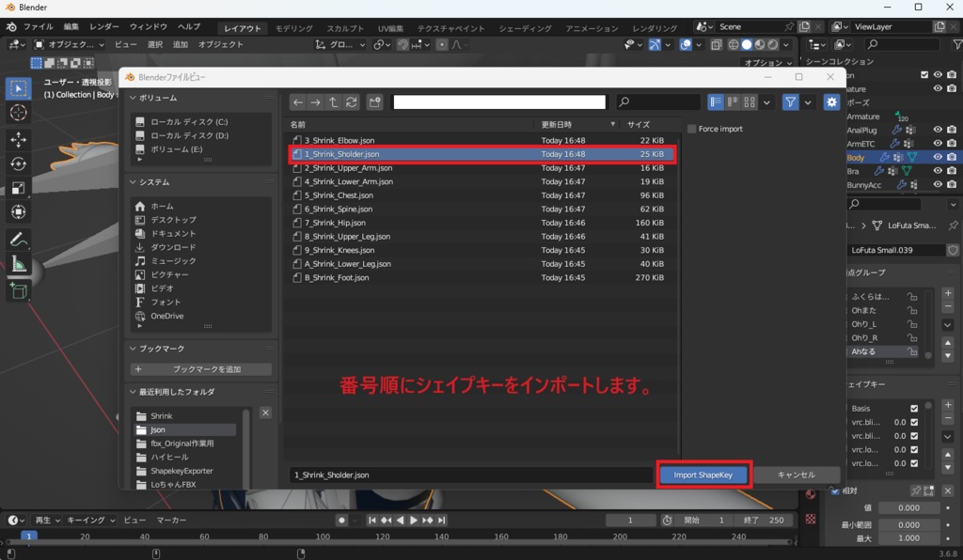
Task: Toggle auto keying record button
Action: (x=342, y=521)
